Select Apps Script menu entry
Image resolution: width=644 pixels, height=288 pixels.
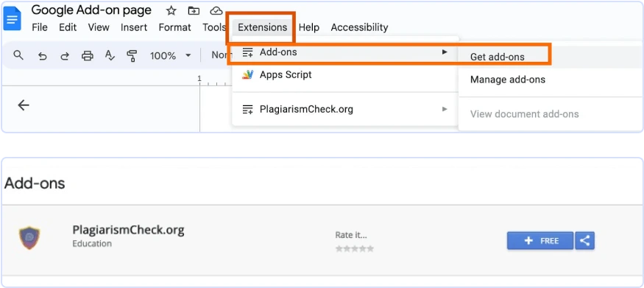click(x=345, y=75)
